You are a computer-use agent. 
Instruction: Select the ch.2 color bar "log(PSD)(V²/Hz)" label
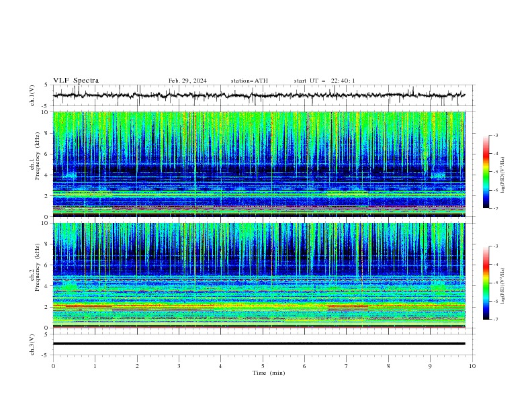click(x=503, y=285)
